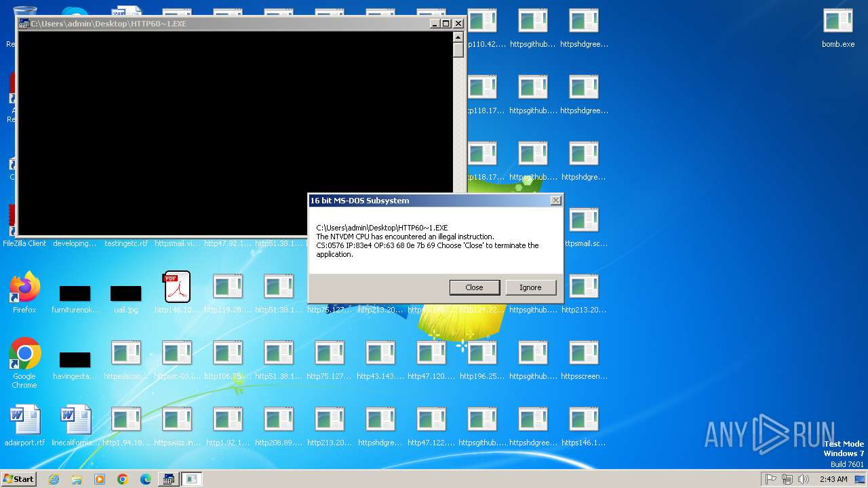The width and height of the screenshot is (868, 488).
Task: Click the testingetc.rtf file label
Action: 126,243
